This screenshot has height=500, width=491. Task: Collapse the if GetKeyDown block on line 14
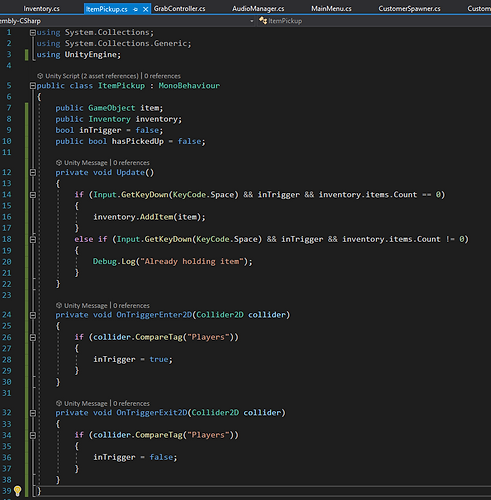[33, 195]
